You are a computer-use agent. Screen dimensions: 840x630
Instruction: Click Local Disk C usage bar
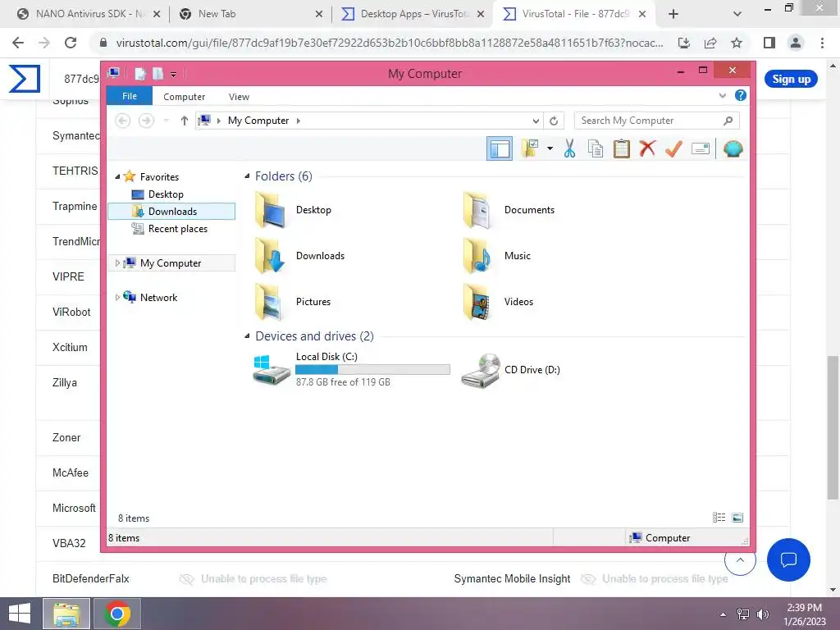[372, 370]
